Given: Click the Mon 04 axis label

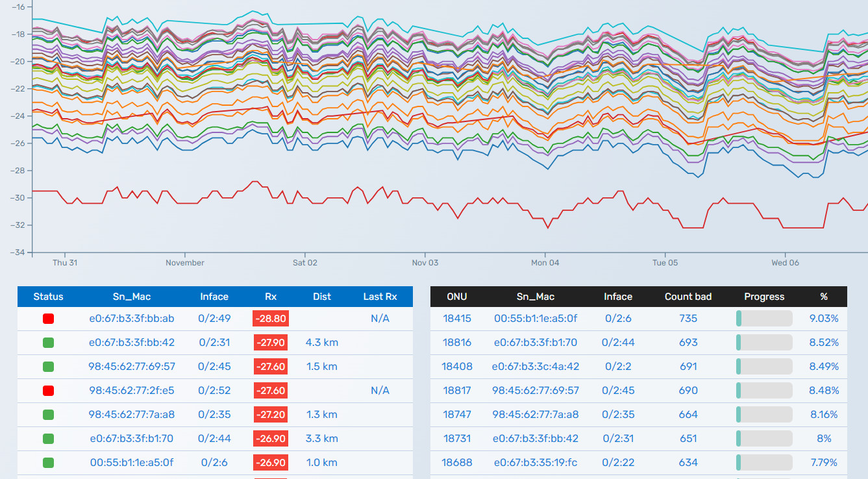Looking at the screenshot, I should (545, 263).
